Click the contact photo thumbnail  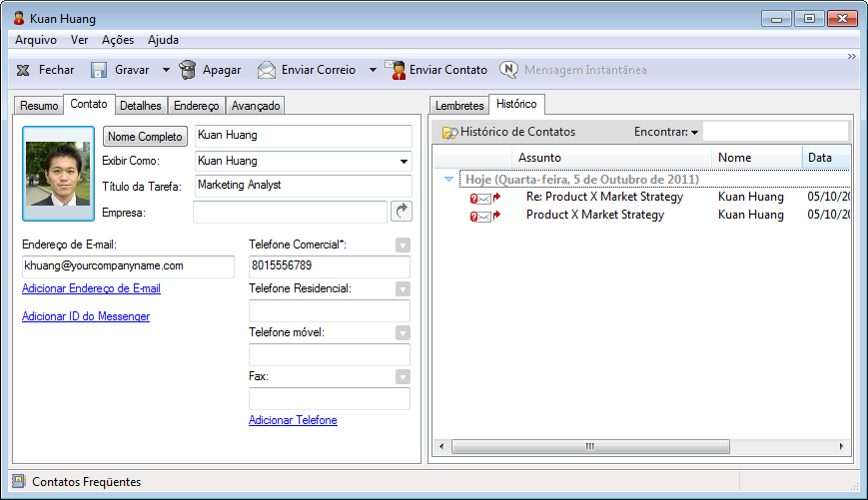pyautogui.click(x=58, y=174)
